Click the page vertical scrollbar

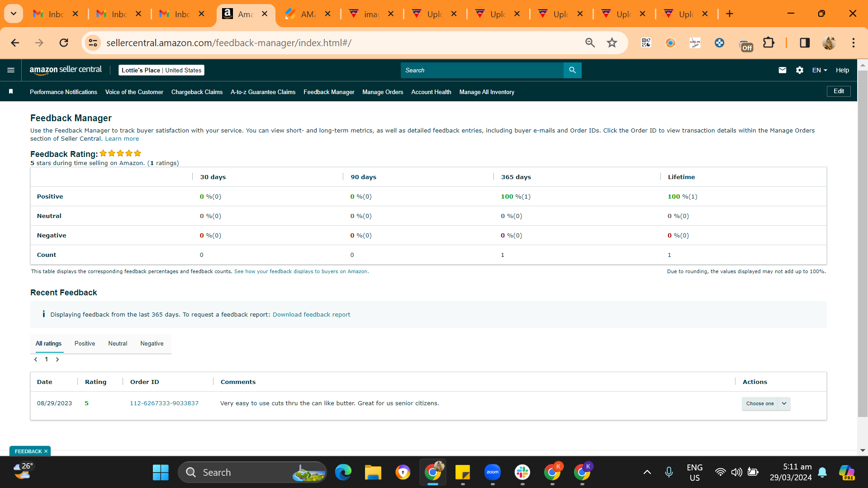tap(863, 244)
